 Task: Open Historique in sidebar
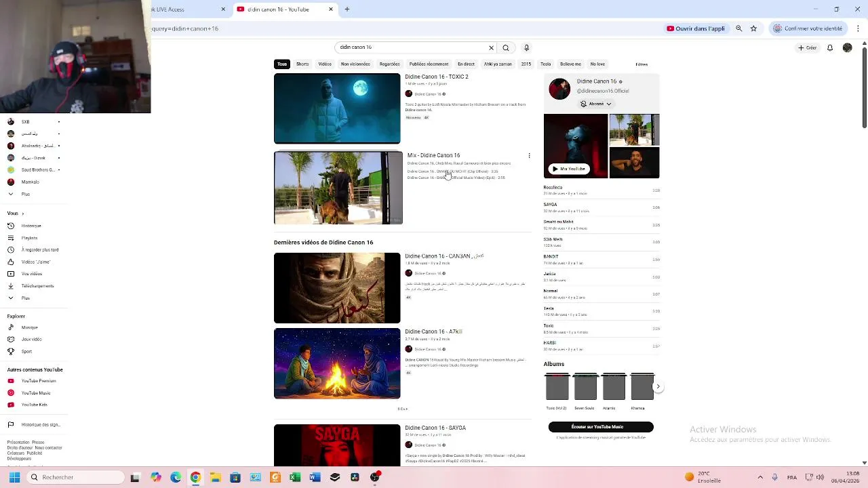tap(31, 226)
